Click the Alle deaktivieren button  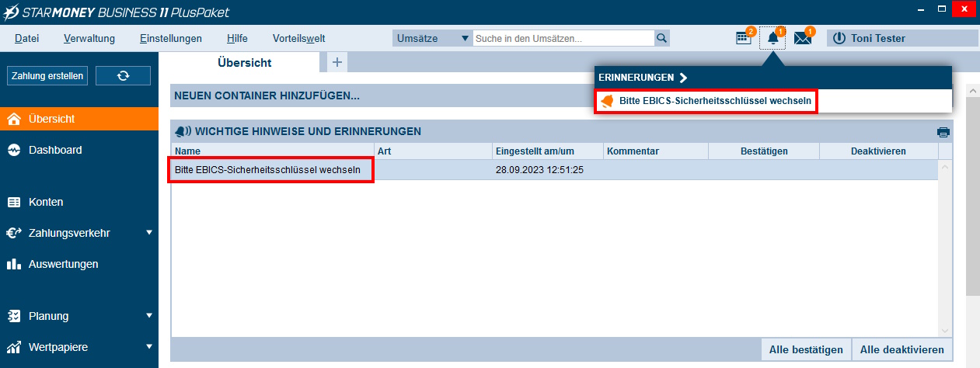[902, 349]
